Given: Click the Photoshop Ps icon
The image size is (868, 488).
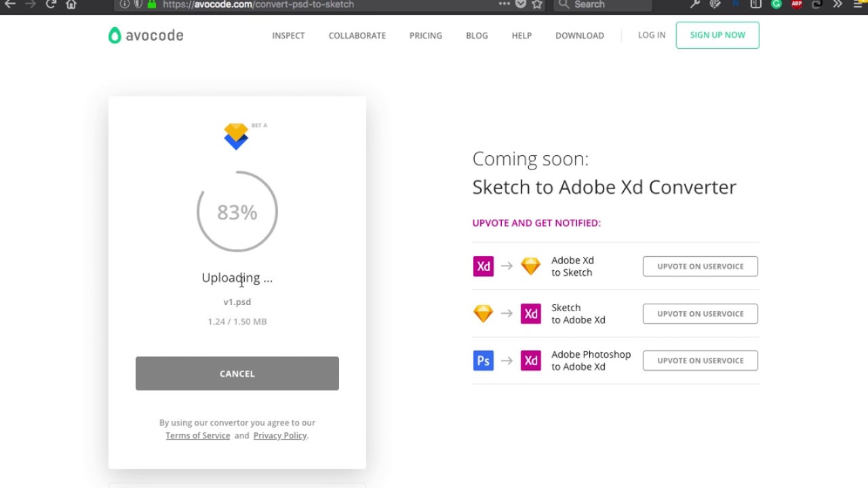Looking at the screenshot, I should click(x=484, y=361).
